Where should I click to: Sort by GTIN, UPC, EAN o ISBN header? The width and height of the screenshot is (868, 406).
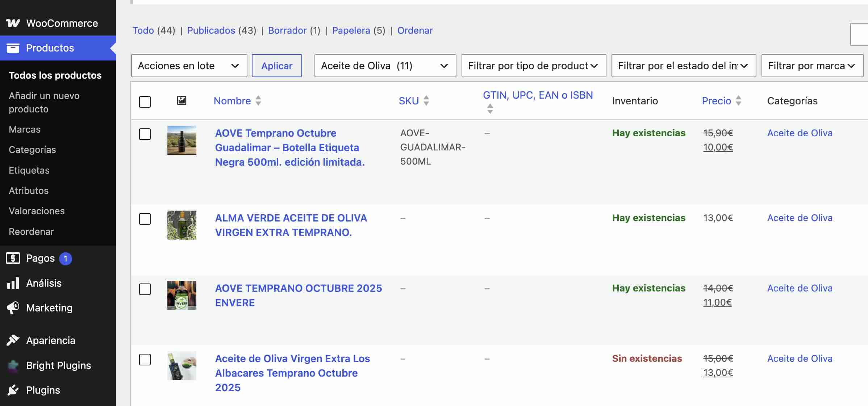click(538, 95)
